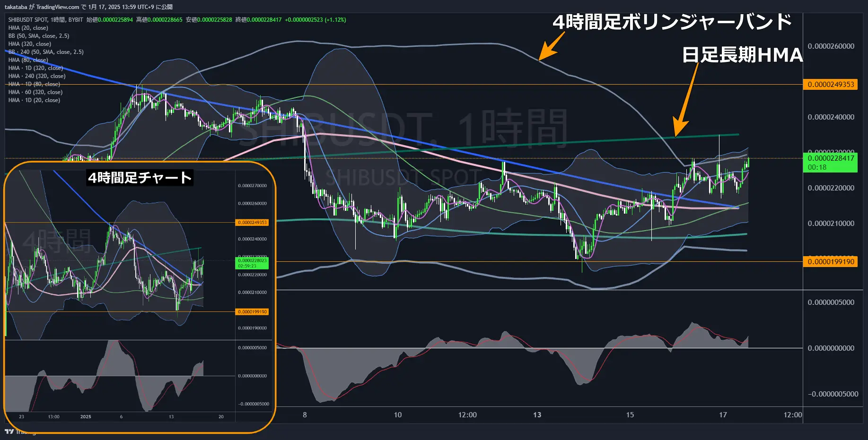Select the HMA (320, close) indicator row
This screenshot has width=868, height=440.
pos(30,44)
